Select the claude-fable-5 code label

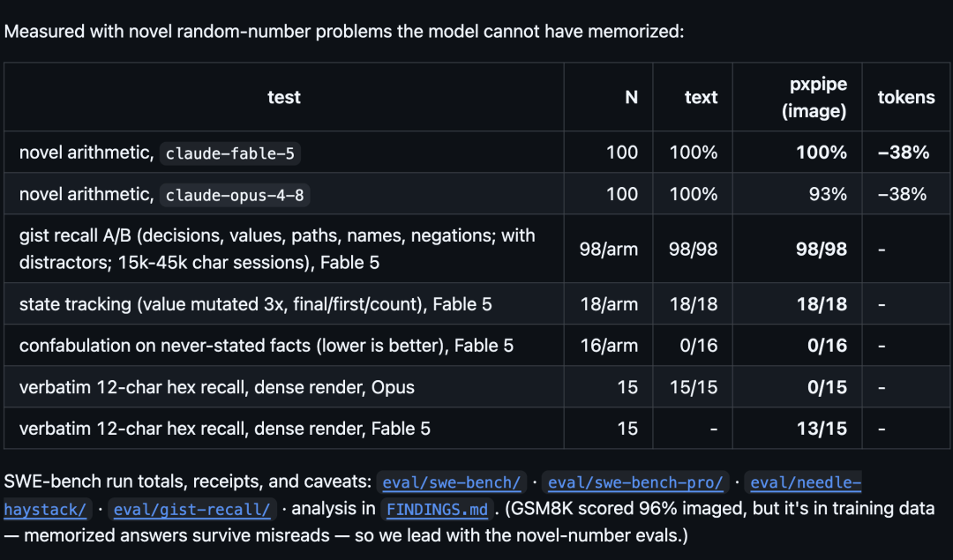(x=229, y=153)
